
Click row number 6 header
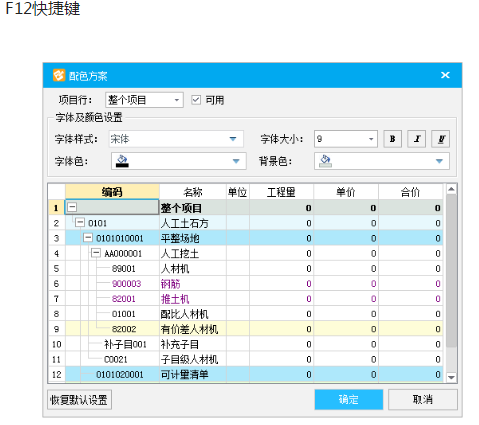[56, 284]
